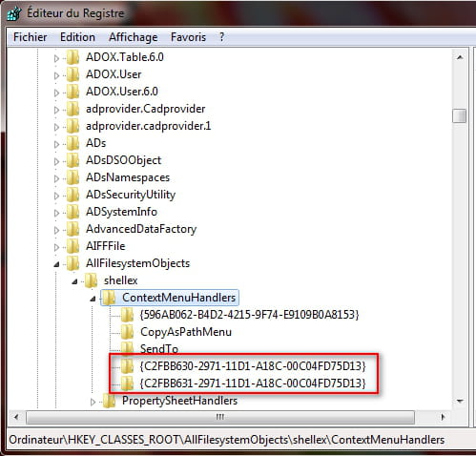Screen dimensions: 476x456
Task: Open the Favoris menu
Action: tap(188, 37)
